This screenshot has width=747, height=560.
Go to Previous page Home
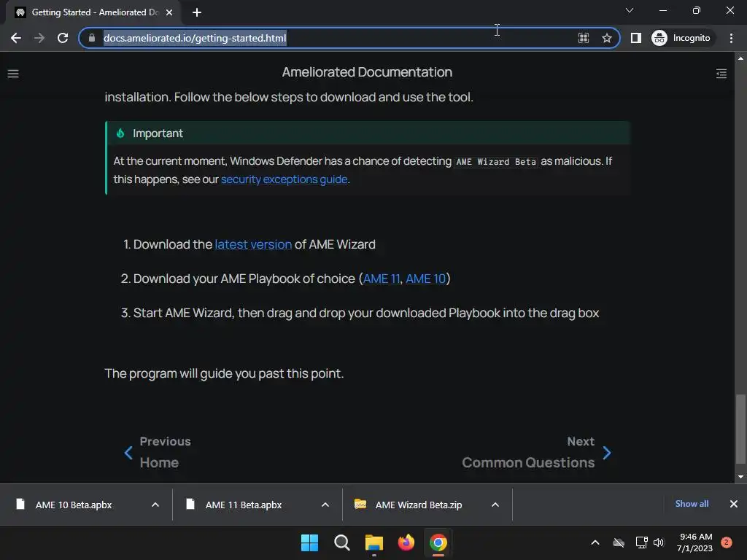click(x=158, y=452)
